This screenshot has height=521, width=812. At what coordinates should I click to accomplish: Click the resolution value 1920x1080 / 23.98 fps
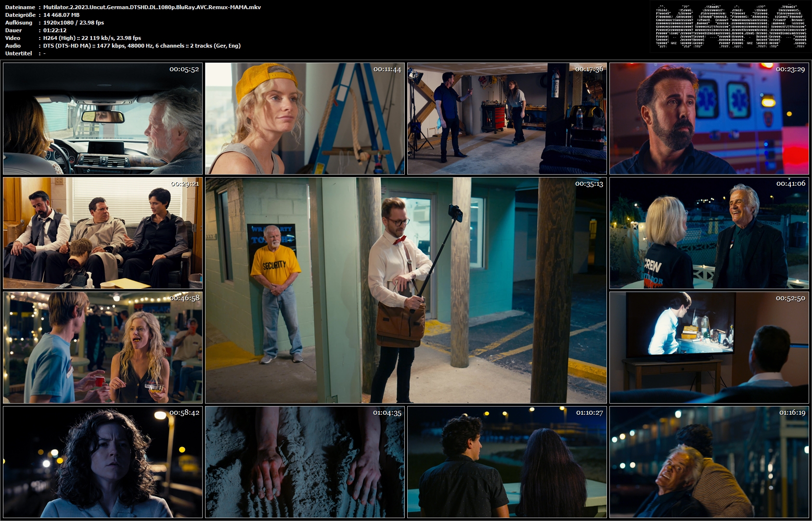click(74, 23)
